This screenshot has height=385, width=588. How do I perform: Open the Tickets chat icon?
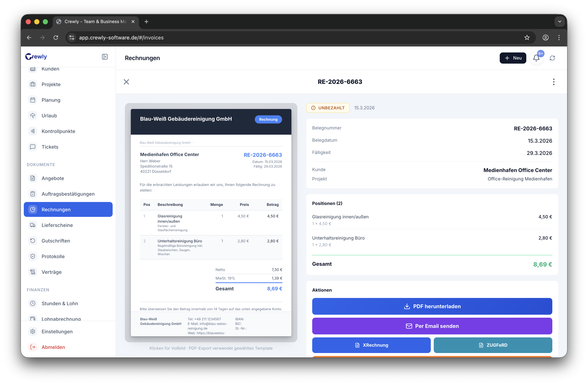[33, 147]
